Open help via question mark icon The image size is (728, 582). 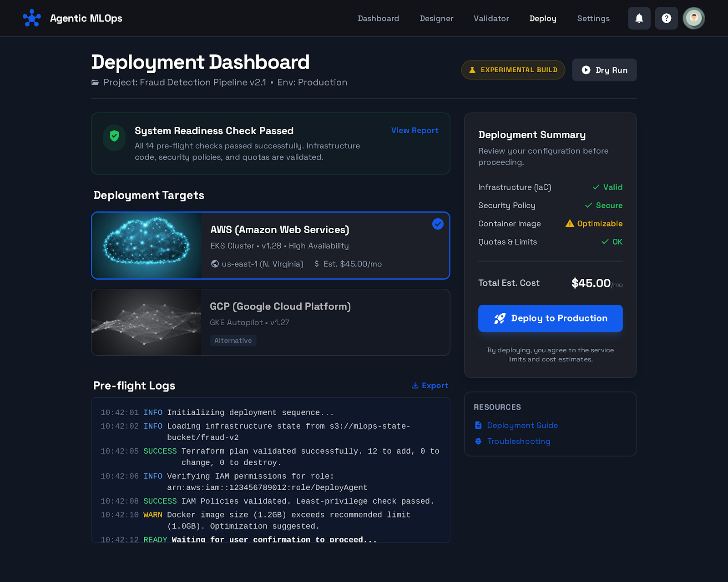tap(666, 18)
